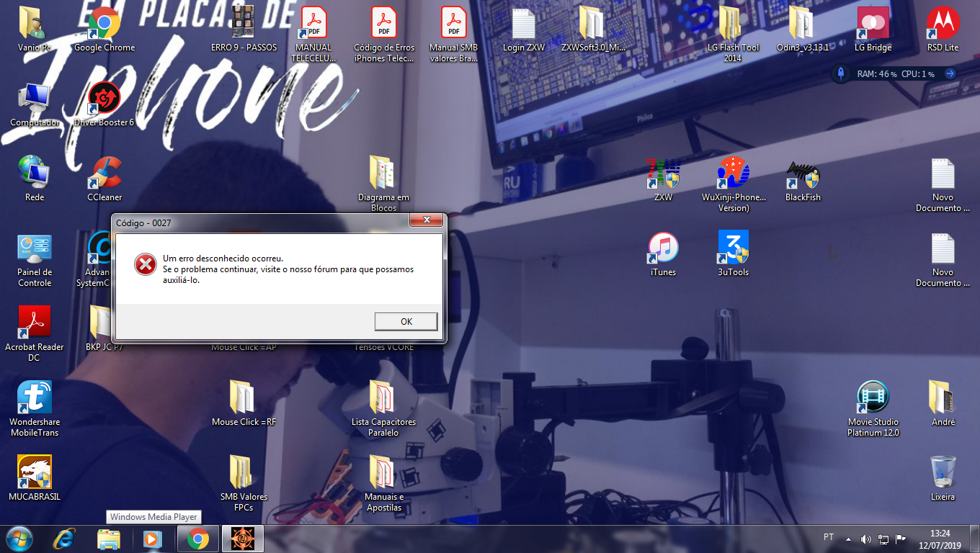The height and width of the screenshot is (553, 980).
Task: Show hidden system tray icons
Action: (848, 539)
